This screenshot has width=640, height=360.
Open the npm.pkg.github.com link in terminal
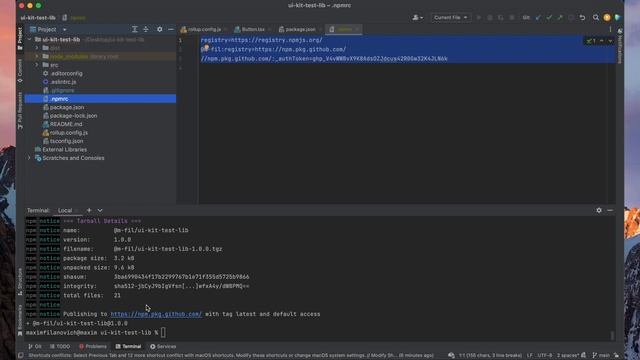156,314
